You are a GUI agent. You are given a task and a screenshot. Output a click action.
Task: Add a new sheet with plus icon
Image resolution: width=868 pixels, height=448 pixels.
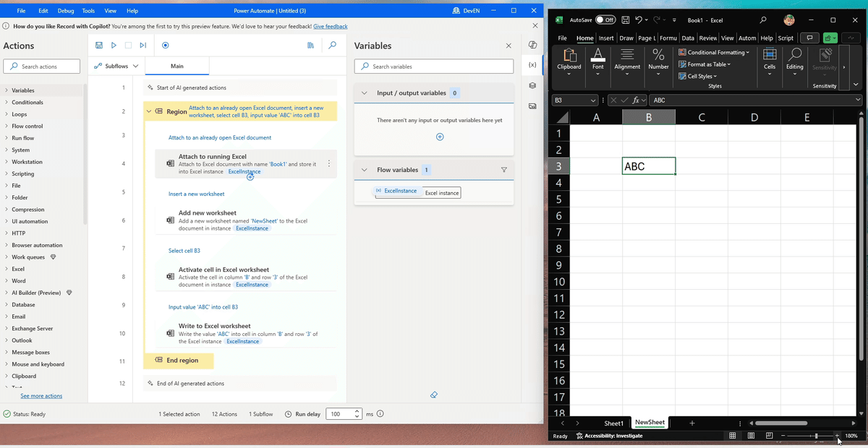pyautogui.click(x=692, y=423)
